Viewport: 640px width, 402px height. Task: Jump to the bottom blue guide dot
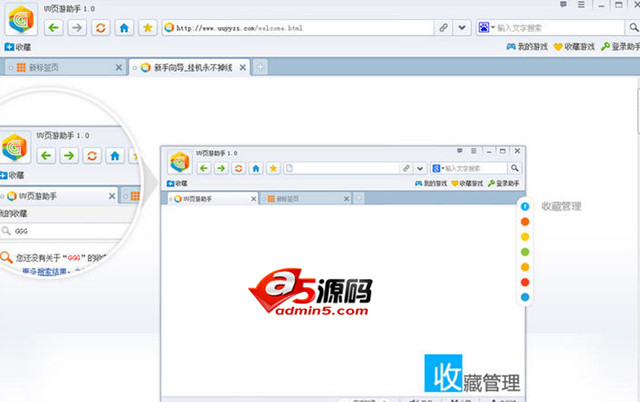pos(525,297)
